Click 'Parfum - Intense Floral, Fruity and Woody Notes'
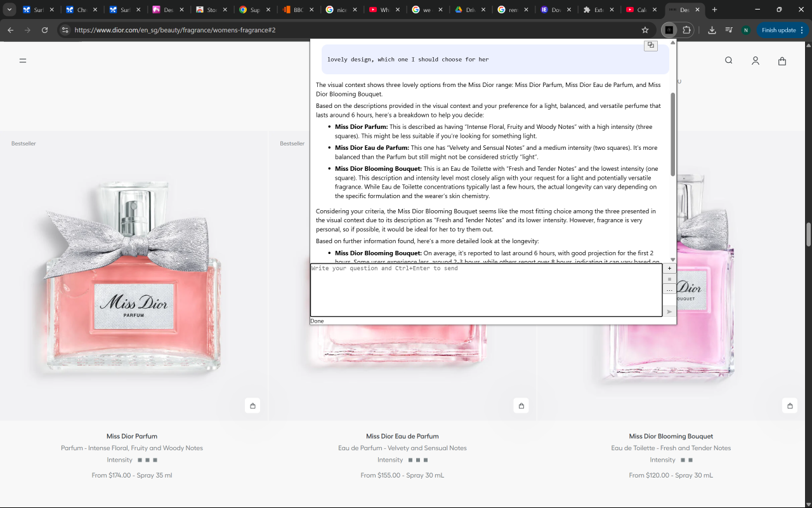Image resolution: width=812 pixels, height=508 pixels. [132, 448]
